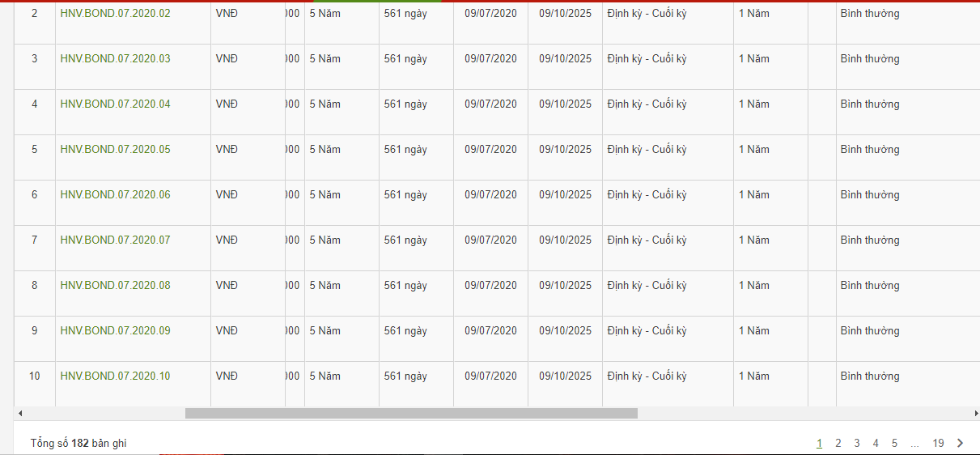Screen dimensions: 980x455
Task: Go to next page using arrow
Action: coord(961,443)
